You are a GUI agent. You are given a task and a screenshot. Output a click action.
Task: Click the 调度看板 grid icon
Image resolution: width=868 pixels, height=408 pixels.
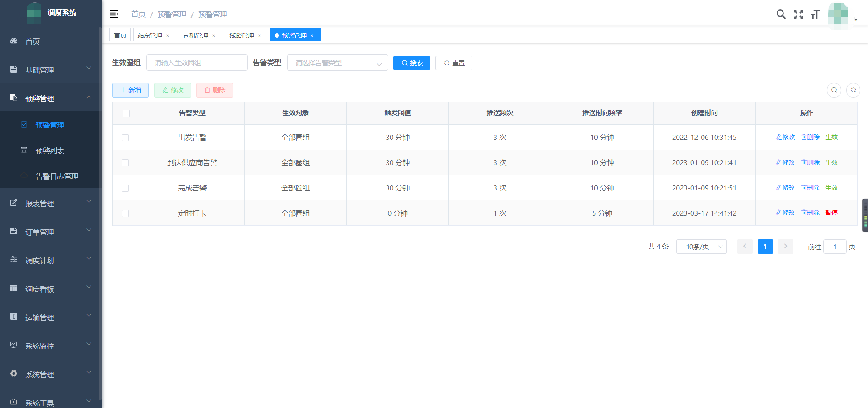[14, 289]
